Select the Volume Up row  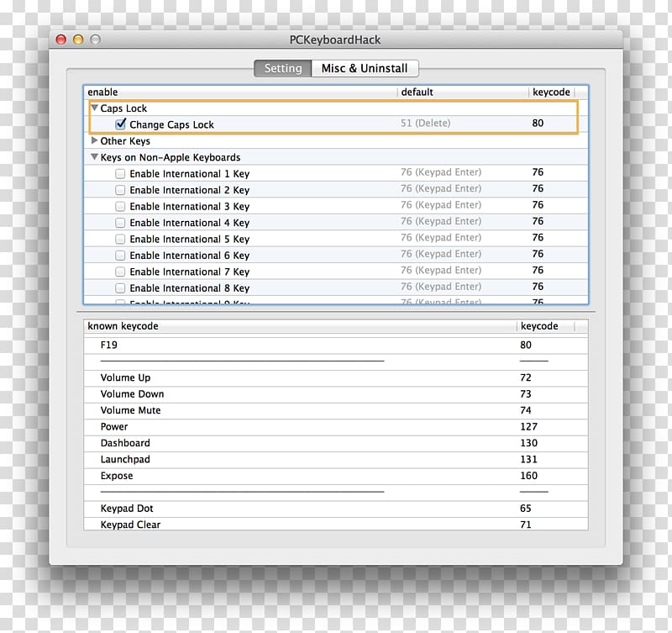pos(336,377)
